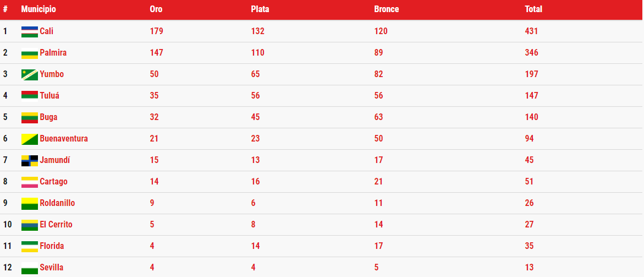Screen dimensions: 644x277
Task: Open the Cali municipality link
Action: pyautogui.click(x=46, y=31)
